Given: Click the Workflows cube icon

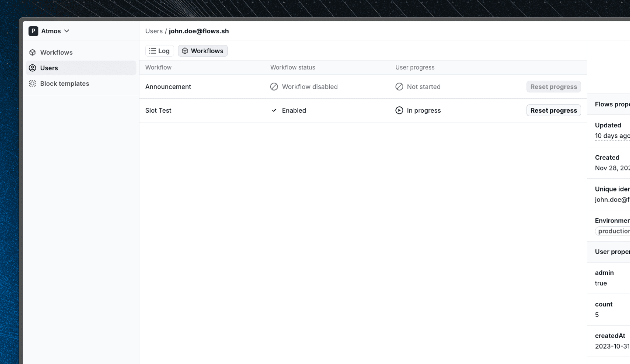Looking at the screenshot, I should click(185, 50).
